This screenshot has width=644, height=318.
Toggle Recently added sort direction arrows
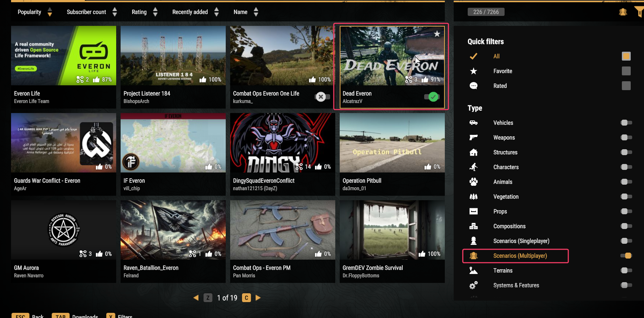click(x=217, y=12)
